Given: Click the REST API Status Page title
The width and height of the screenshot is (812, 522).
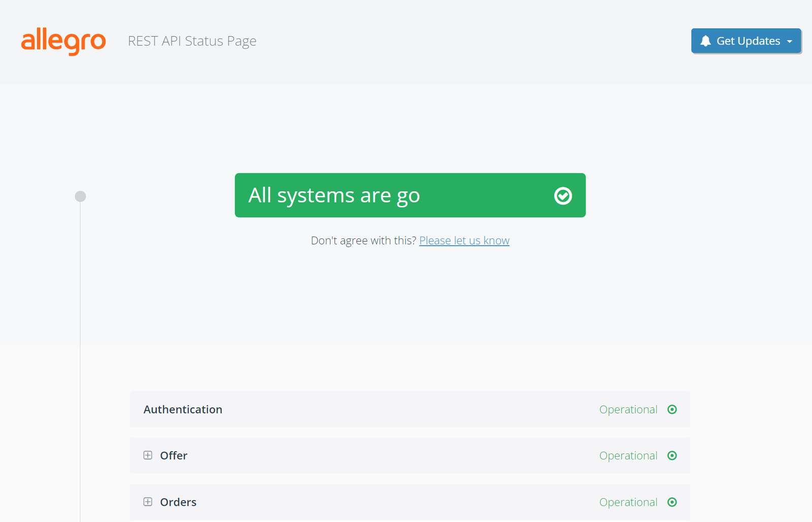Looking at the screenshot, I should tap(192, 41).
